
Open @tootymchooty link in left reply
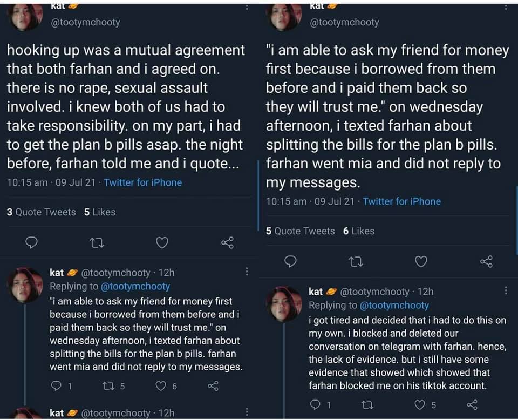[135, 287]
